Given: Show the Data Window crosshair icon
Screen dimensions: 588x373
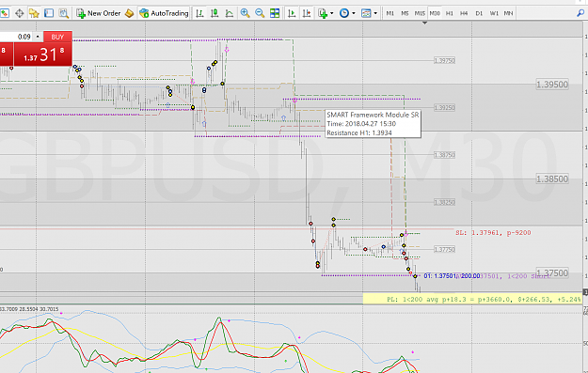Looking at the screenshot, I should pos(19,13).
